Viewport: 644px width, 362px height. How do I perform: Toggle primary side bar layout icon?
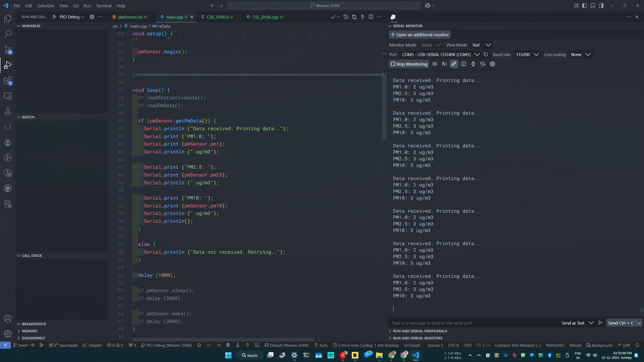[584, 6]
